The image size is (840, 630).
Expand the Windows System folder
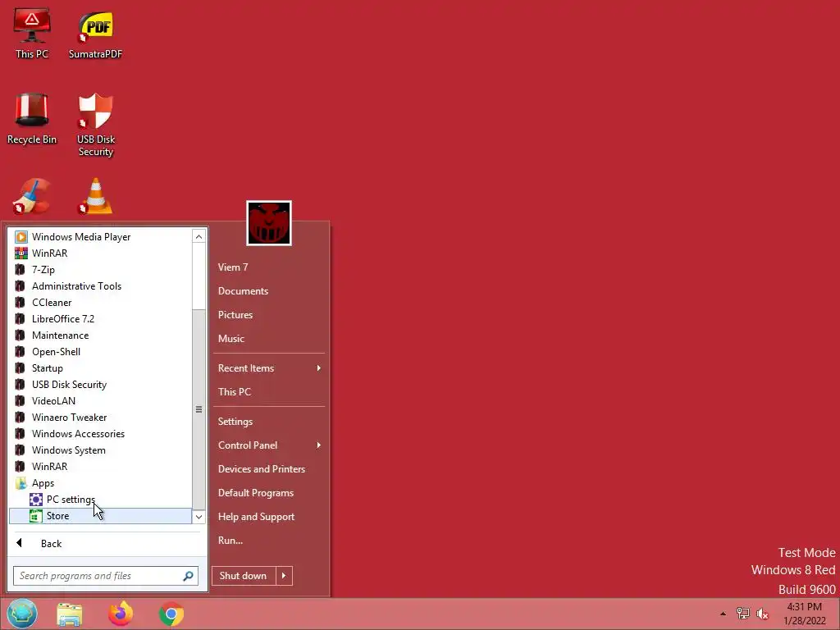pyautogui.click(x=100, y=450)
